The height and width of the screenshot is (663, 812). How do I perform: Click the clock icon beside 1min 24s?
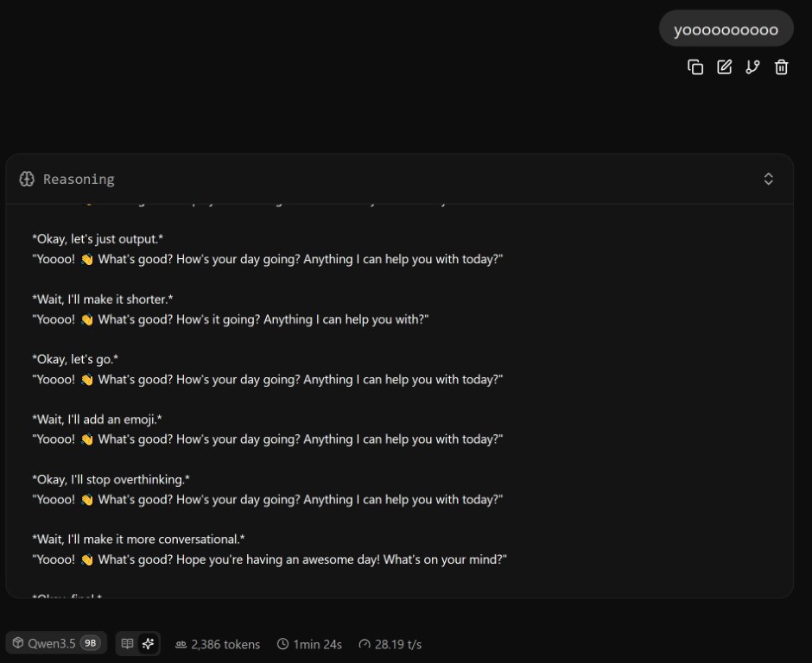282,644
